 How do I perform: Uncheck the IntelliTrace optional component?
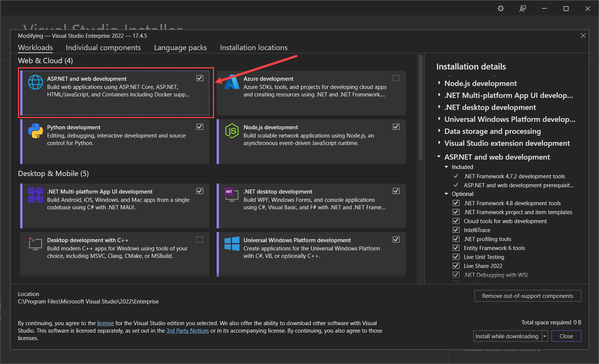click(x=456, y=230)
